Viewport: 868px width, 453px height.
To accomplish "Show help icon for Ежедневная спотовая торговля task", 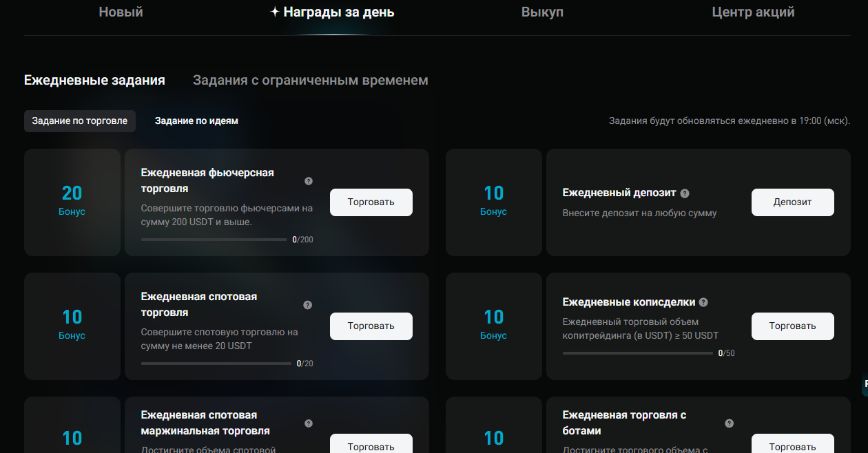I will point(308,305).
